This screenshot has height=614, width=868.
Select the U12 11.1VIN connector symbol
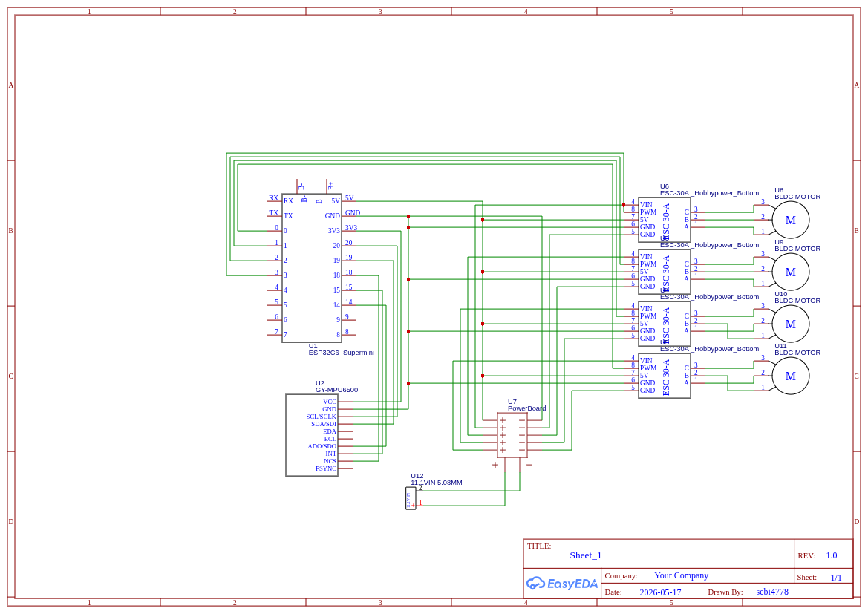pyautogui.click(x=411, y=498)
